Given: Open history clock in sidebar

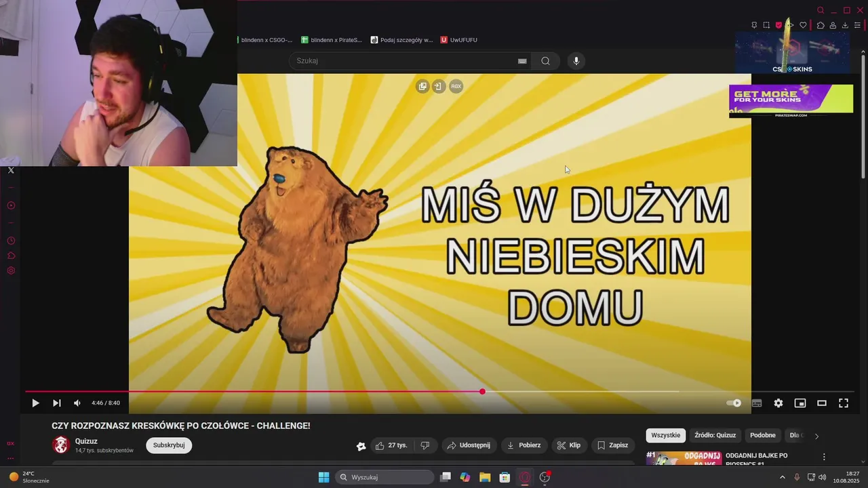Looking at the screenshot, I should (x=11, y=241).
